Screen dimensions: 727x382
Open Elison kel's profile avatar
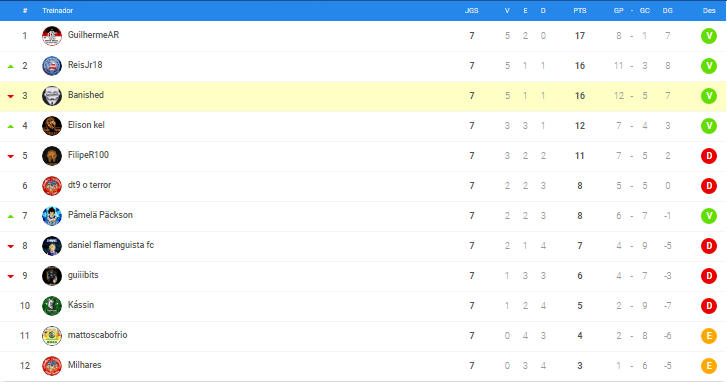[52, 126]
